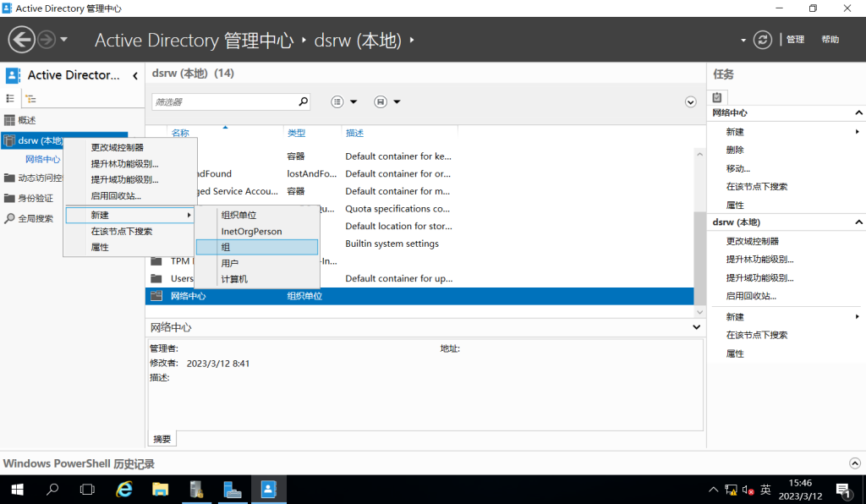The height and width of the screenshot is (504, 866).
Task: Sort by 描述 column header
Action: [x=354, y=133]
